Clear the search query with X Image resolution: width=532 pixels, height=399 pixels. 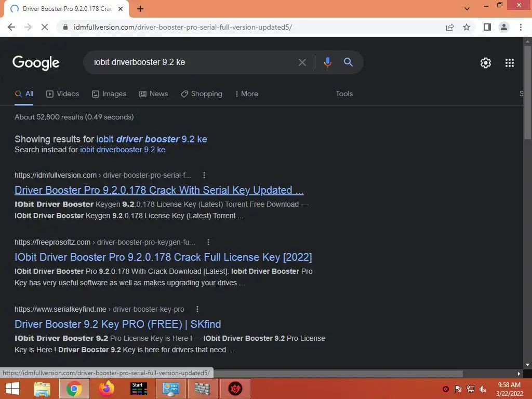click(302, 62)
